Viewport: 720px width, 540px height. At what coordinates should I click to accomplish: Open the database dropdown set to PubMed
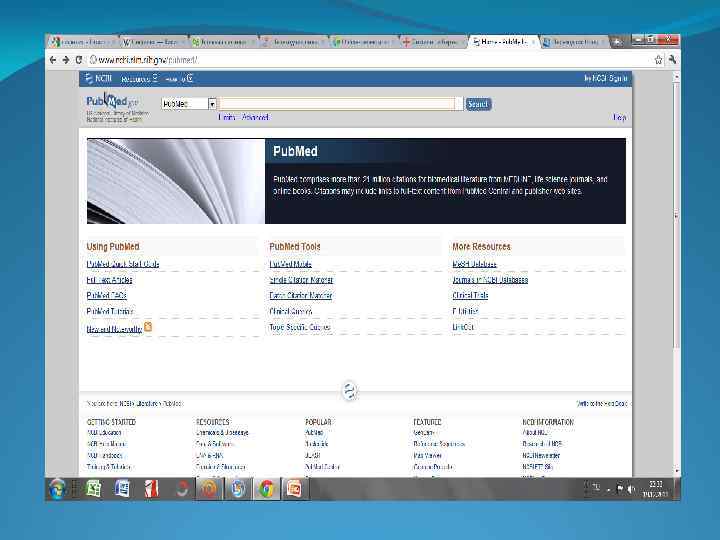pyautogui.click(x=189, y=104)
